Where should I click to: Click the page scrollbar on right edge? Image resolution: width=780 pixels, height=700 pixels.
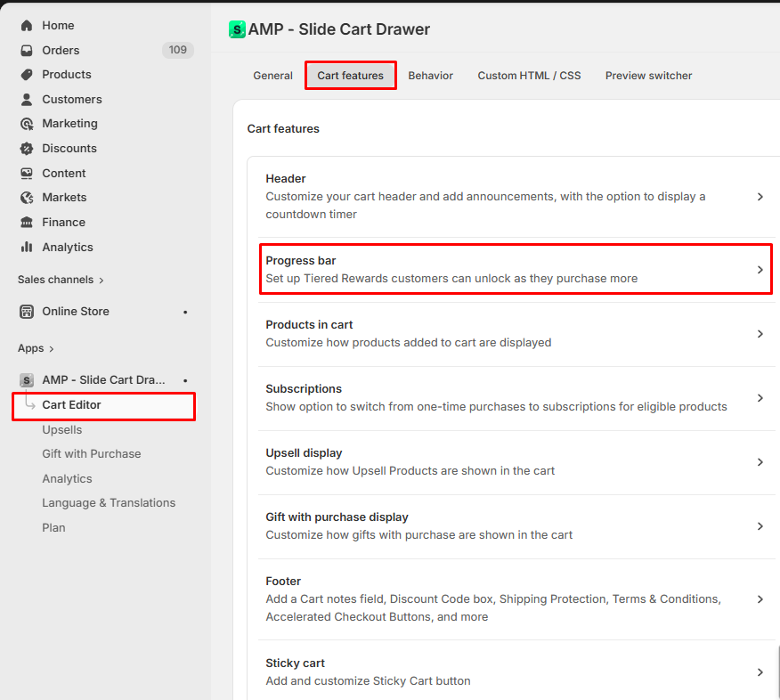(777, 672)
